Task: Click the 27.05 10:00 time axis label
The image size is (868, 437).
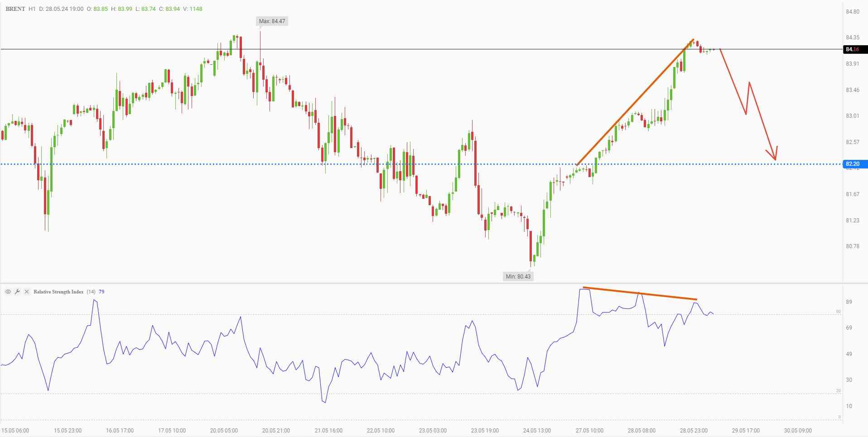Action: click(589, 431)
